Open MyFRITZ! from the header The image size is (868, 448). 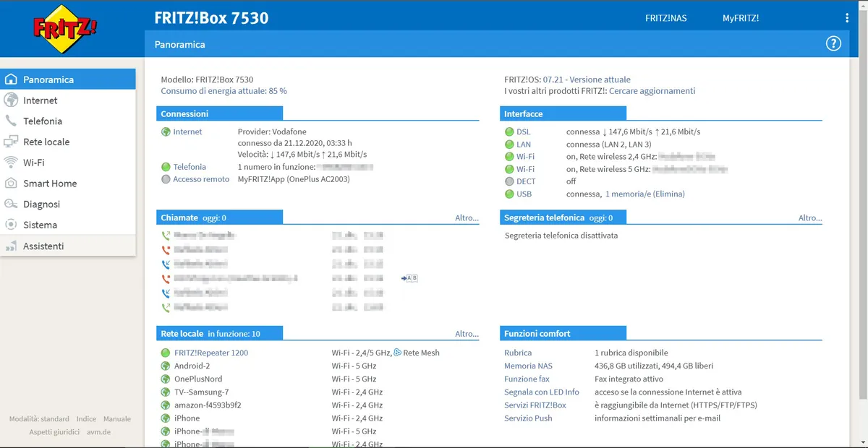[741, 18]
